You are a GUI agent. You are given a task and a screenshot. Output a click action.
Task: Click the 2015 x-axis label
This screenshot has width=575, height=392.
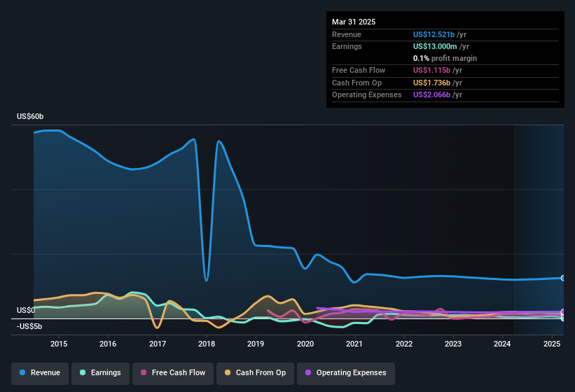tap(59, 344)
